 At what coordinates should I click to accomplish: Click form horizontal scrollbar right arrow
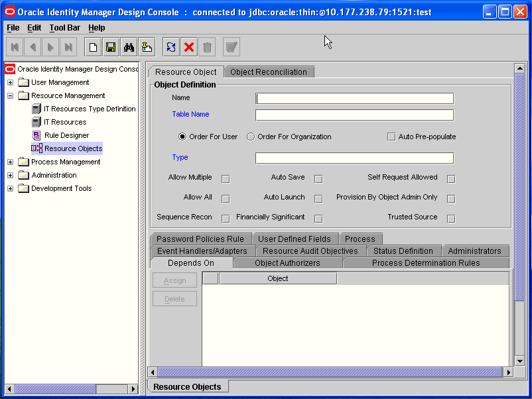coord(508,372)
